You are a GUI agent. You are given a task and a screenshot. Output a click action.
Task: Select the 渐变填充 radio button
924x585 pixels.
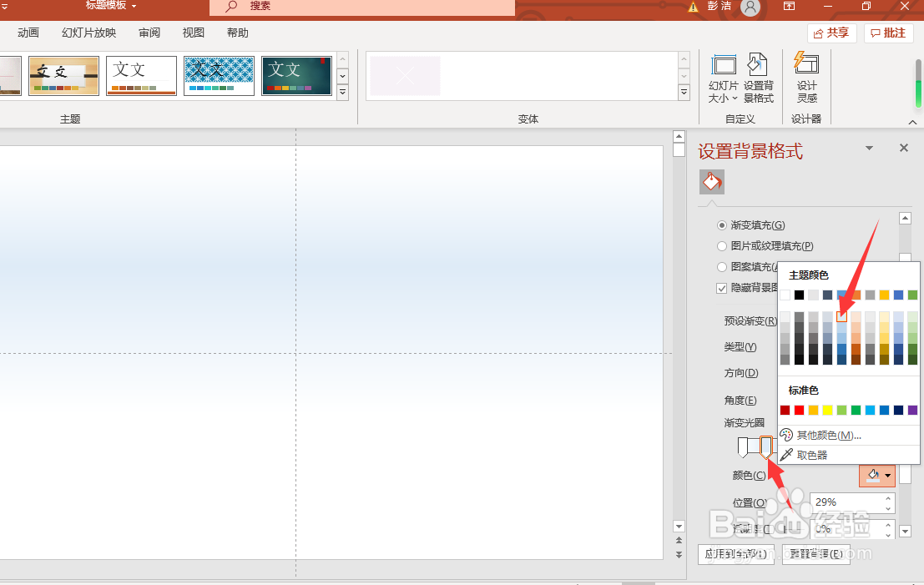tap(722, 225)
